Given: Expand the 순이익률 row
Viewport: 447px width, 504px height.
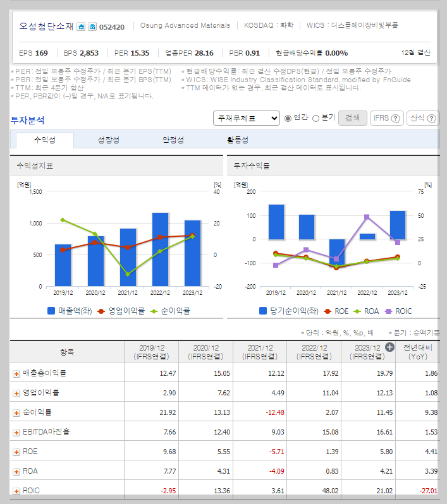Looking at the screenshot, I should [x=16, y=413].
